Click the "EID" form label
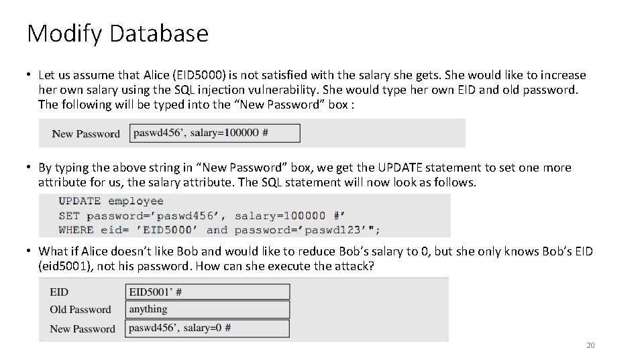Screen dimensions: 644x362 [x=59, y=292]
